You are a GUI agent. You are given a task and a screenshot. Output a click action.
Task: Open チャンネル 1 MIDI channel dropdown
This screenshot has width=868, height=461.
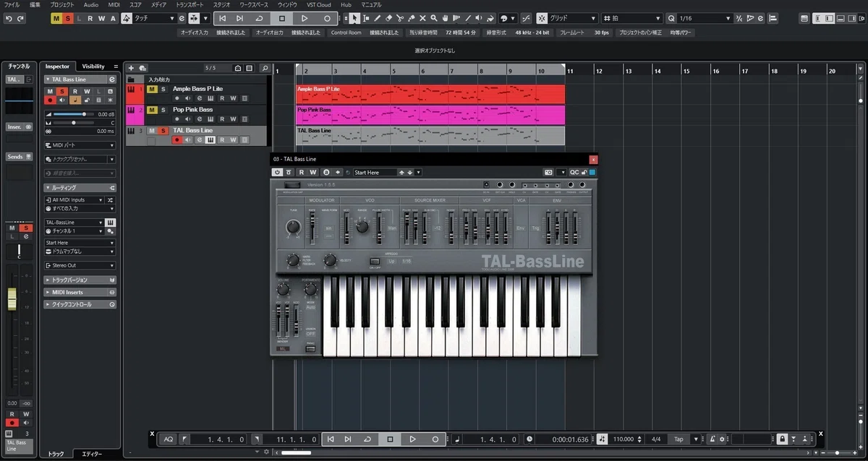click(75, 231)
